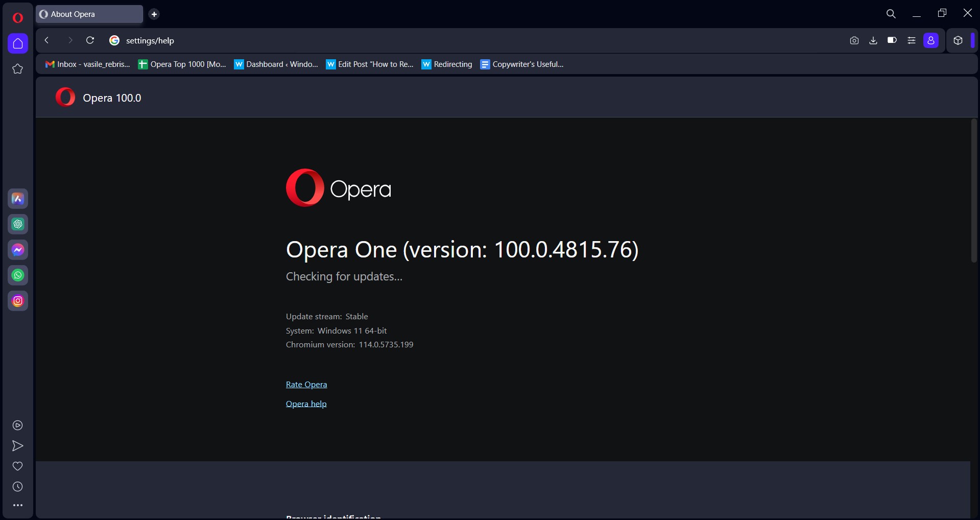Open Pinboards heart icon
Viewport: 980px width, 520px height.
pos(18,466)
